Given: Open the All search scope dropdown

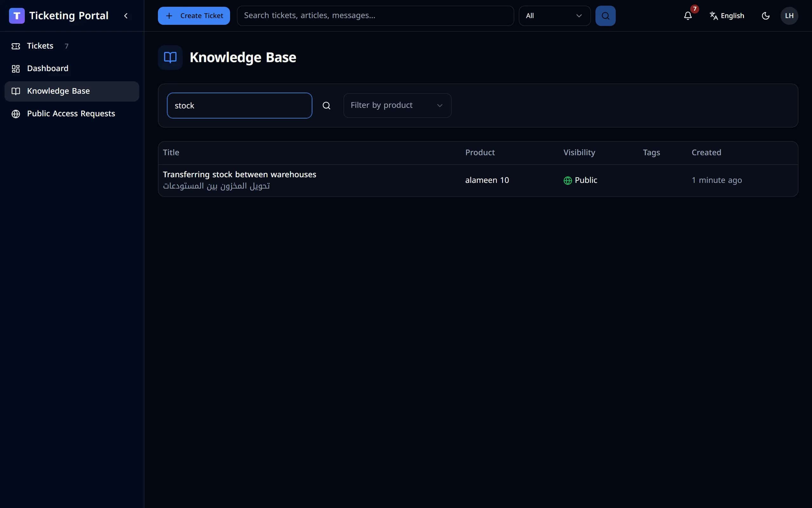Looking at the screenshot, I should [554, 16].
